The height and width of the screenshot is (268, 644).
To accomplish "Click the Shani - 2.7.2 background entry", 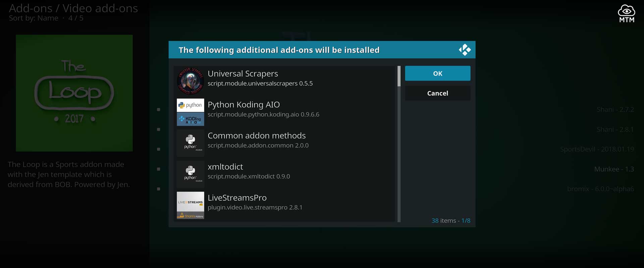I will click(615, 110).
